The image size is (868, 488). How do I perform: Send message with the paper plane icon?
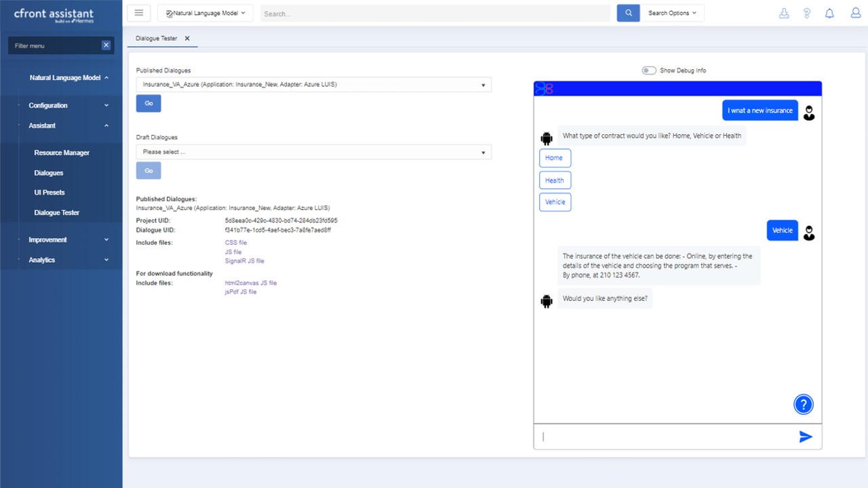click(806, 437)
